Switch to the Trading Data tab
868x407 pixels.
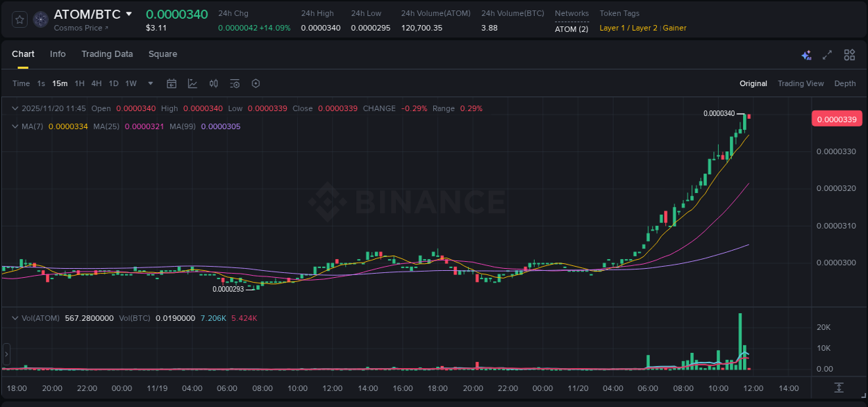coord(107,54)
